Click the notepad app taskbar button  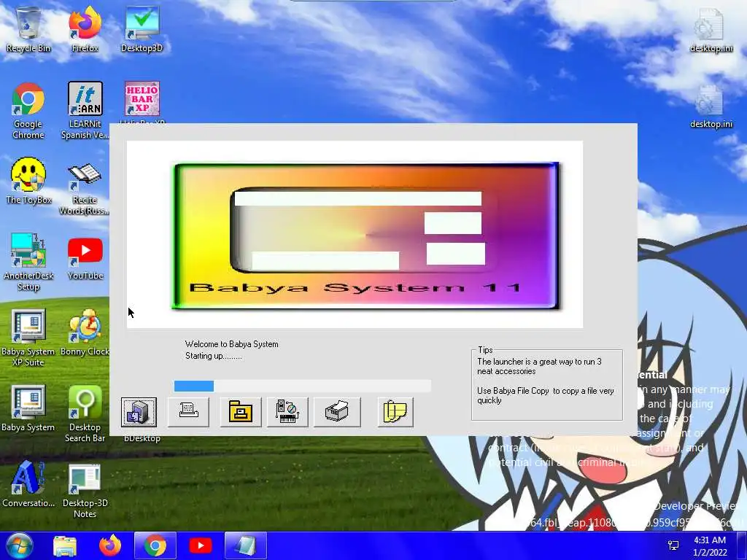[245, 545]
